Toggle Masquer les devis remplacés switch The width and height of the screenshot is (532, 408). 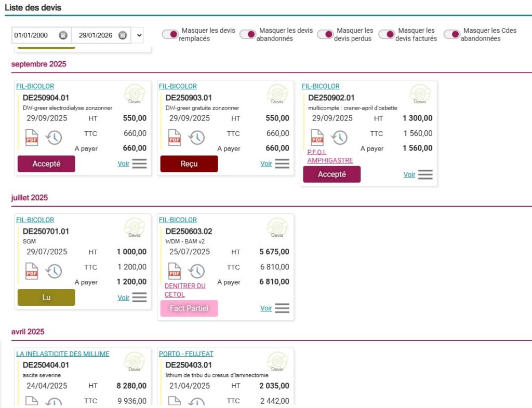click(x=170, y=34)
